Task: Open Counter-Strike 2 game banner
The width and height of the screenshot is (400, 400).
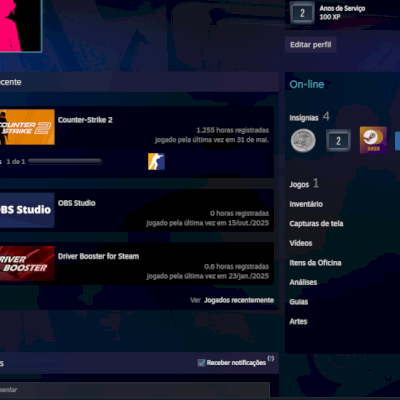Action: [x=27, y=127]
